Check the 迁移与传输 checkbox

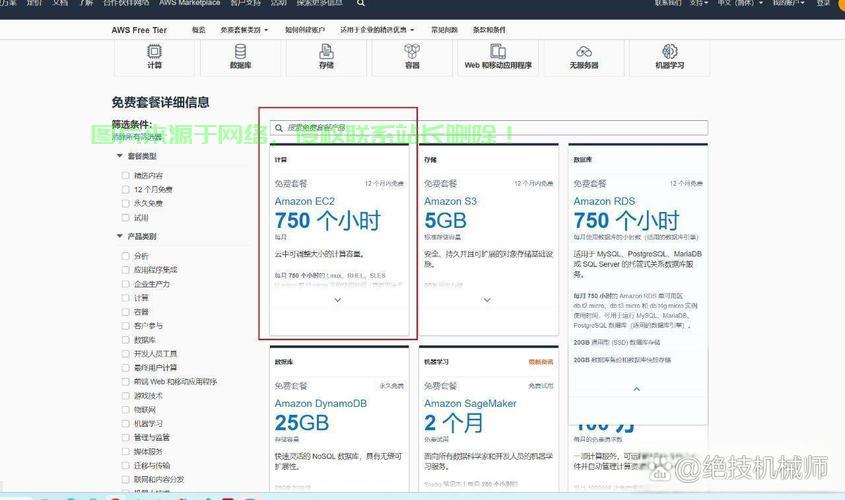click(x=126, y=465)
